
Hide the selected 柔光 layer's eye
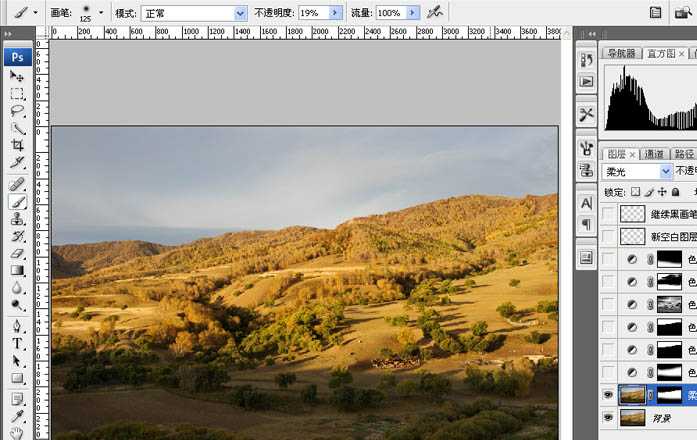pyautogui.click(x=609, y=395)
